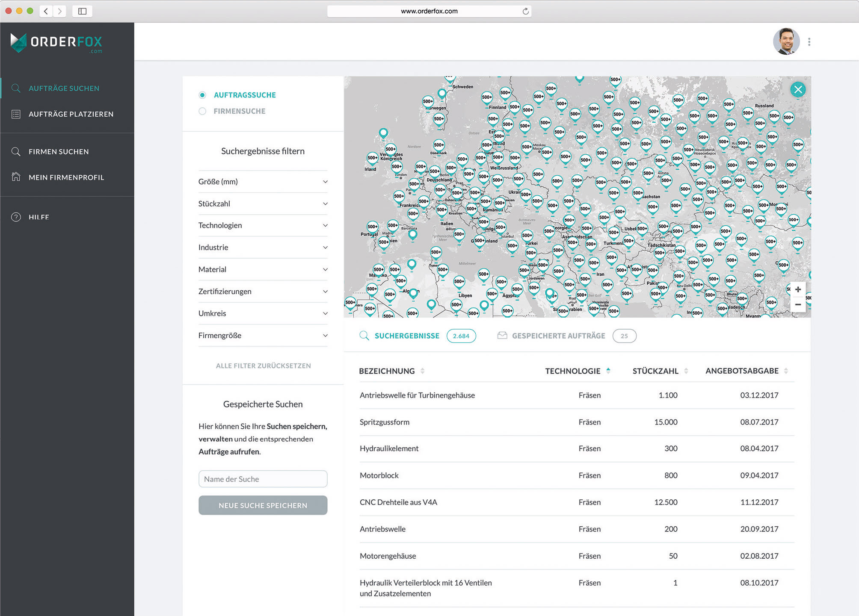The width and height of the screenshot is (859, 616).
Task: Click the Aufträge suchen sidebar menu entry
Action: (63, 88)
